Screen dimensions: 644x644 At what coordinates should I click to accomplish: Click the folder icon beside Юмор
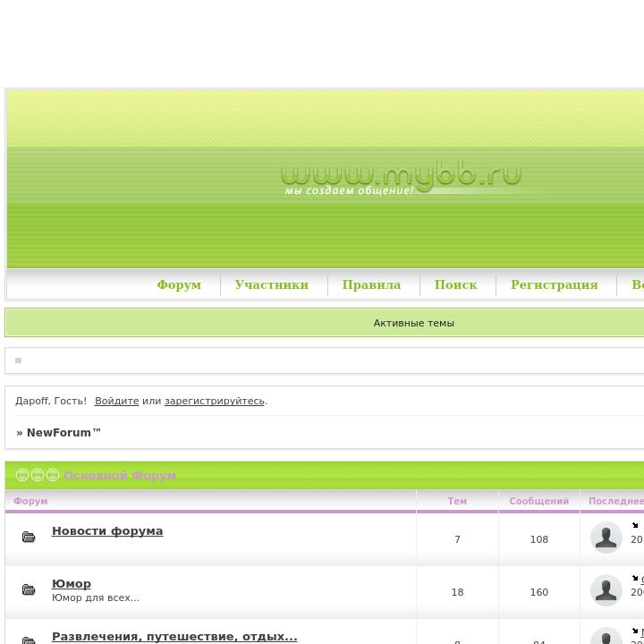[29, 589]
